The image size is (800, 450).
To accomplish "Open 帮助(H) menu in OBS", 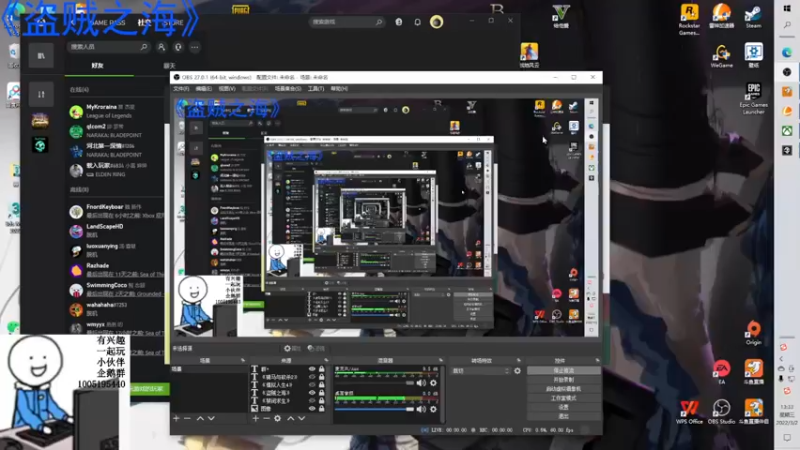I will 339,89.
